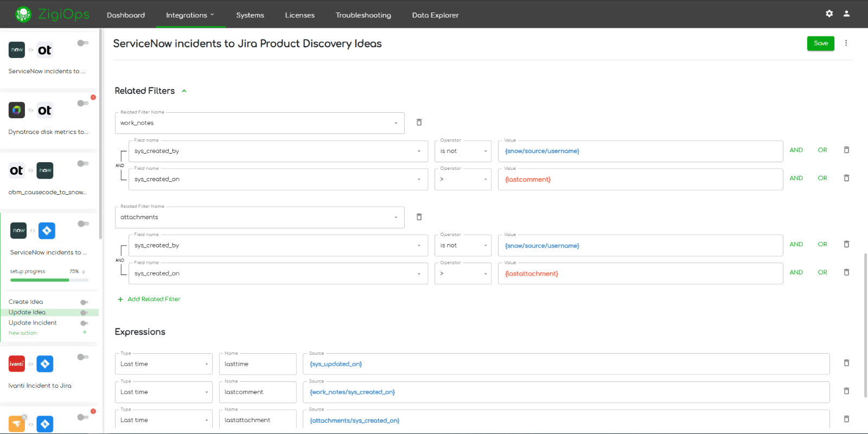Click OR on the {lastcomment} row
The width and height of the screenshot is (868, 434).
[822, 178]
